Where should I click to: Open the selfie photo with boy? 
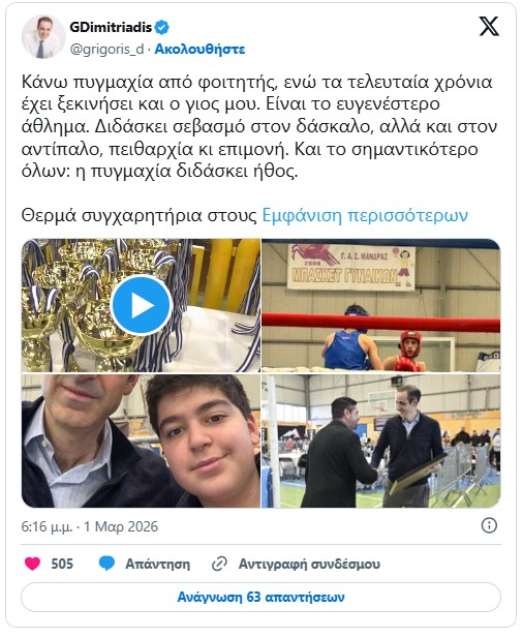point(141,441)
